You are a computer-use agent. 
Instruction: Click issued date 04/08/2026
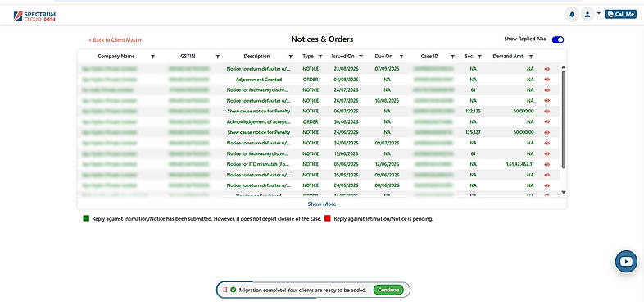[x=347, y=80]
